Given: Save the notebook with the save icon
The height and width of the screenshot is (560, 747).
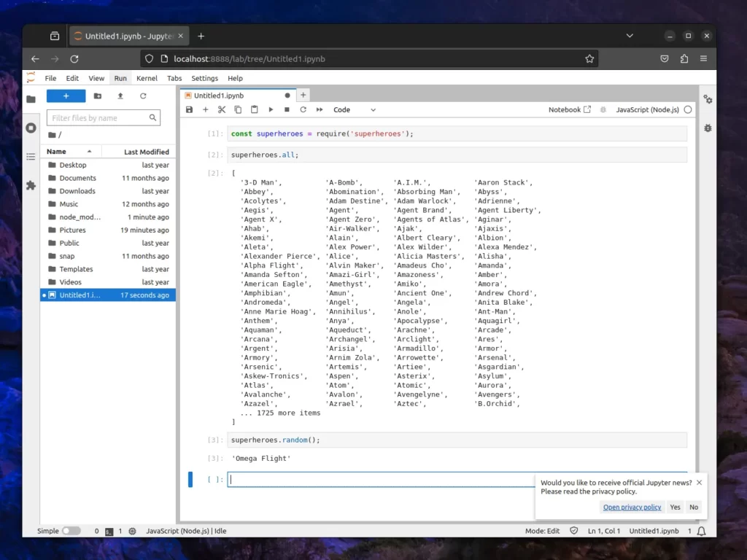Looking at the screenshot, I should (189, 109).
